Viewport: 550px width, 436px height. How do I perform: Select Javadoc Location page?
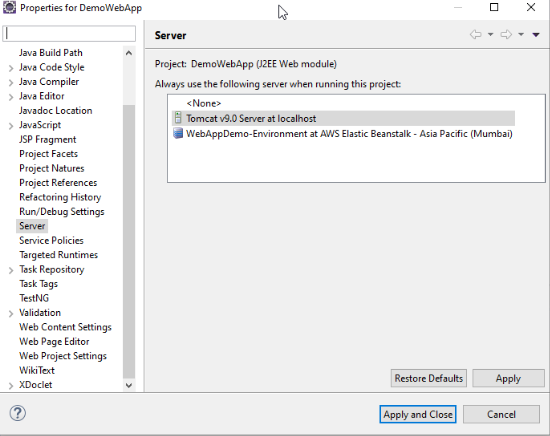point(55,110)
